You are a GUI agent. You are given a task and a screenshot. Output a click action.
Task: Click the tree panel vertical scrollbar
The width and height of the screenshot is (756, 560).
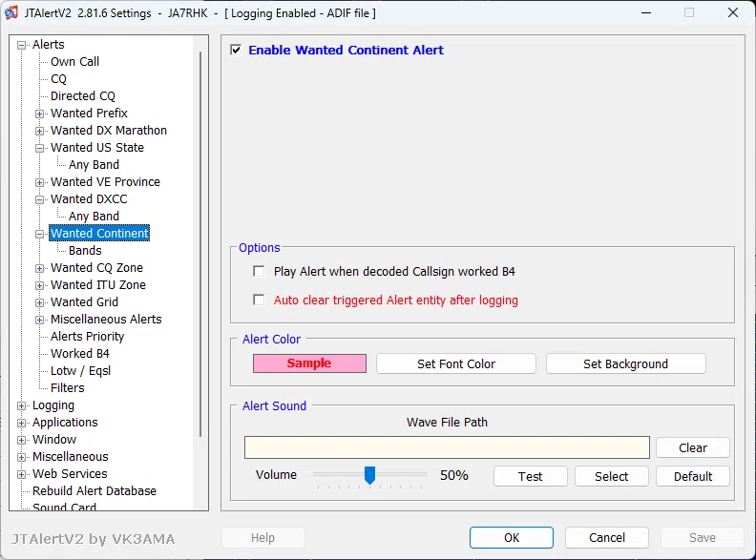(x=200, y=244)
